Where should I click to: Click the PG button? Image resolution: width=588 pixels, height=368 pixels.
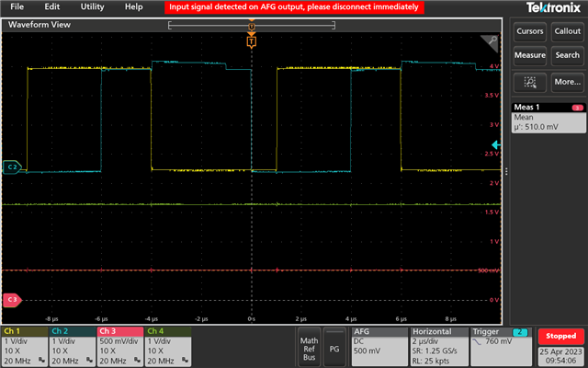pos(334,346)
